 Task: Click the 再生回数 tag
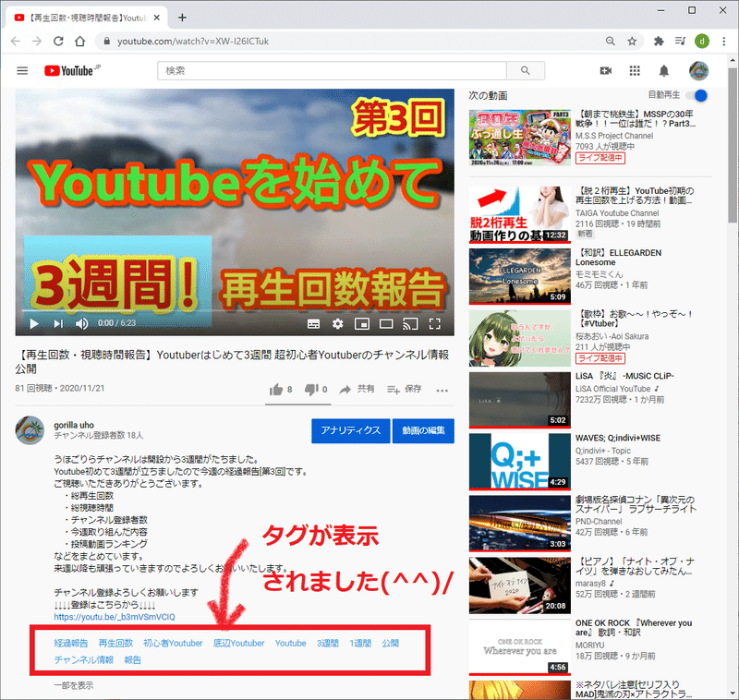click(115, 643)
